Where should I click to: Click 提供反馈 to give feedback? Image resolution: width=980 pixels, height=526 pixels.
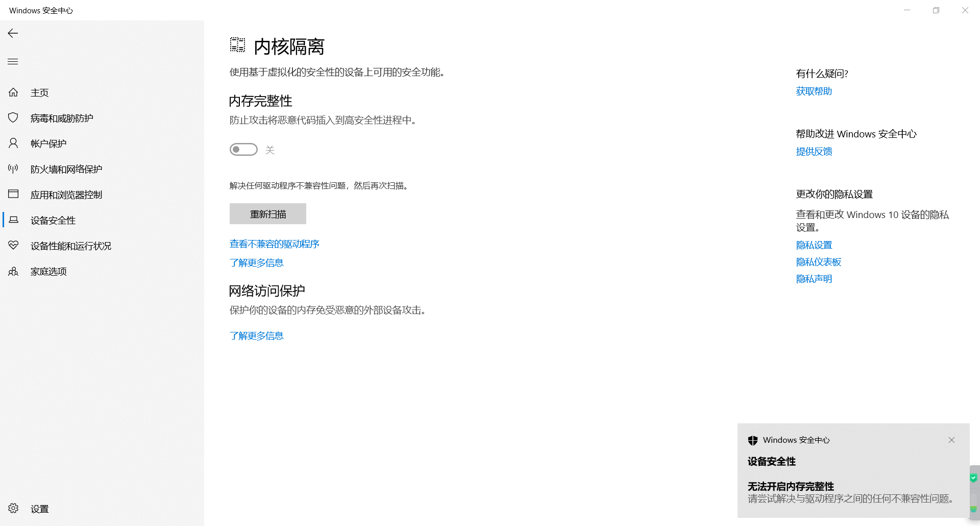point(814,151)
